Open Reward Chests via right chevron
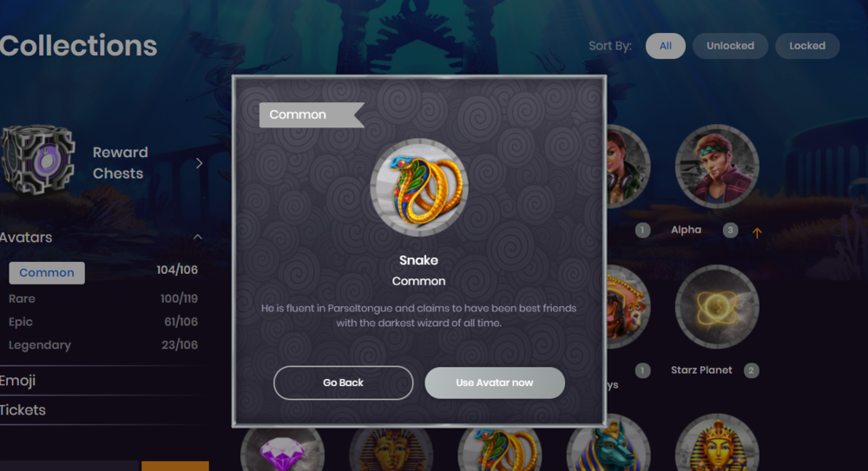868x471 pixels. (200, 163)
